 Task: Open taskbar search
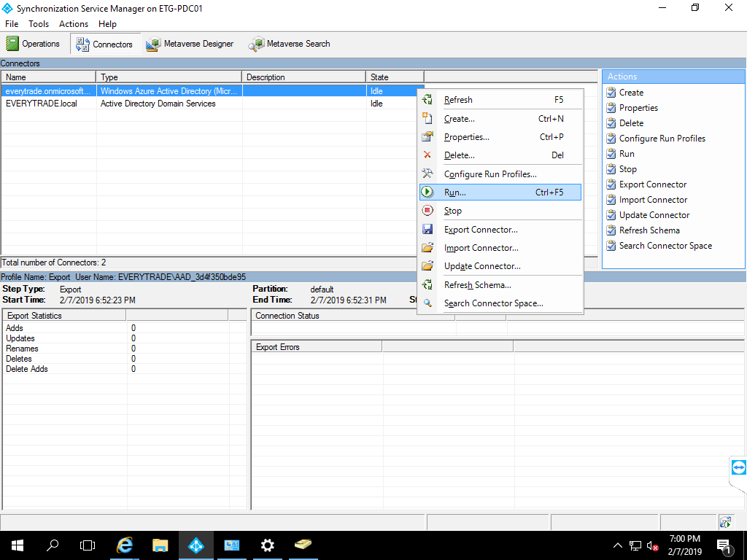click(53, 545)
